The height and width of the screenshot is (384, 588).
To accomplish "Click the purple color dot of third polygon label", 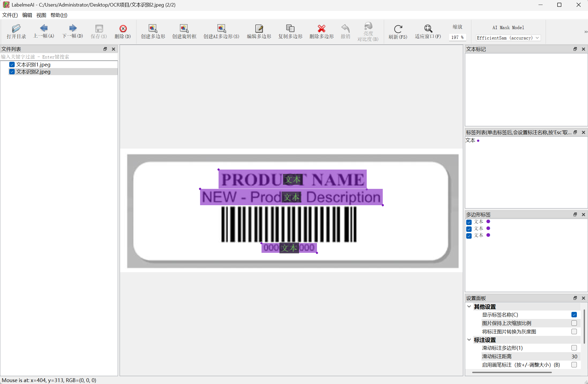I will 488,235.
